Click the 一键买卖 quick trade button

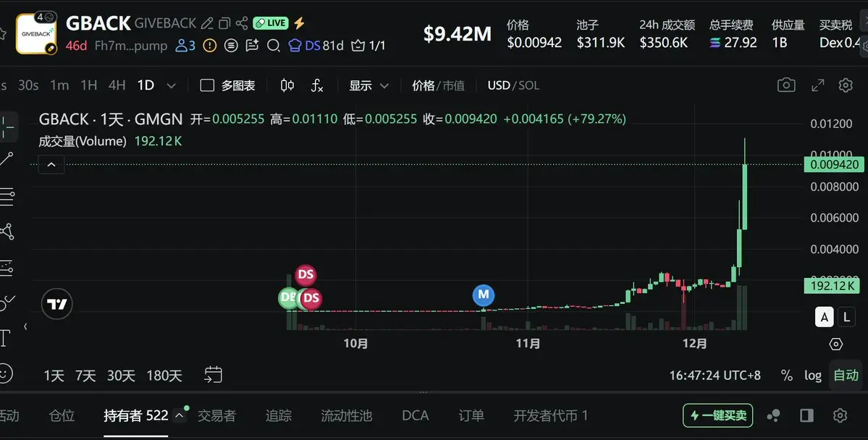(x=717, y=415)
